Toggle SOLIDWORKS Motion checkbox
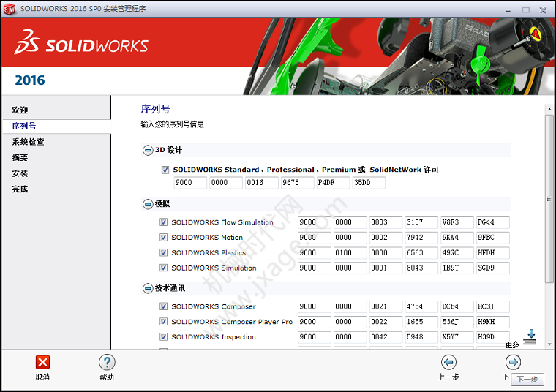Screen dimensions: 556x392 [x=163, y=238]
